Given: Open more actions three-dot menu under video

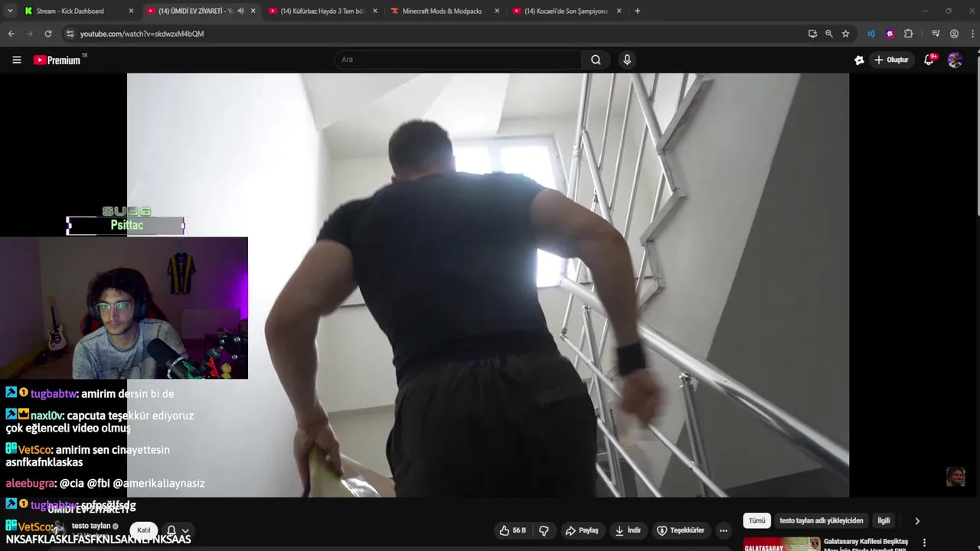Looking at the screenshot, I should (x=723, y=530).
